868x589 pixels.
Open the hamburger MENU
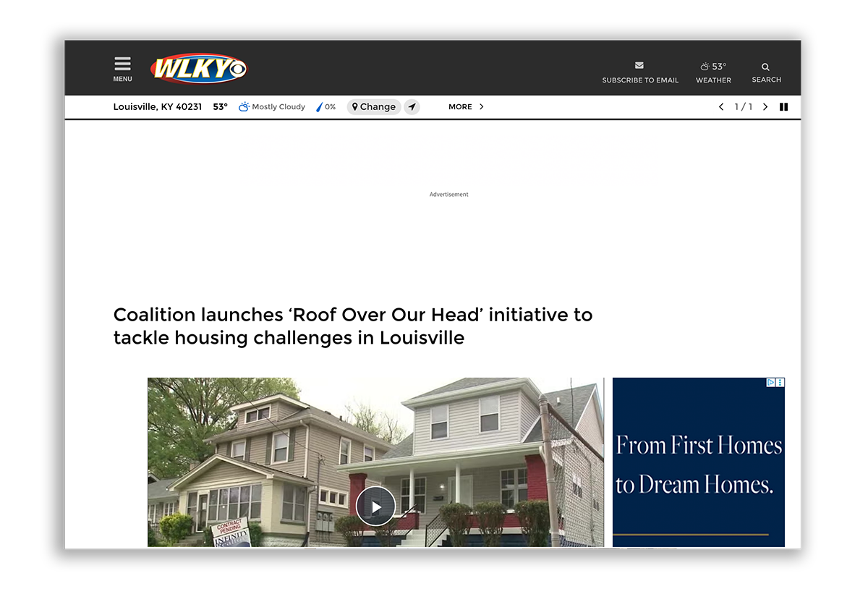[x=122, y=68]
